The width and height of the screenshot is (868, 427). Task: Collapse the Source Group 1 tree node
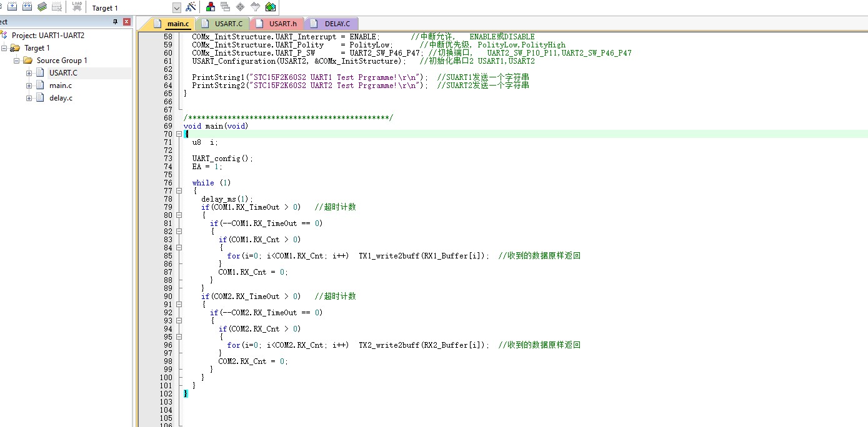coord(17,61)
